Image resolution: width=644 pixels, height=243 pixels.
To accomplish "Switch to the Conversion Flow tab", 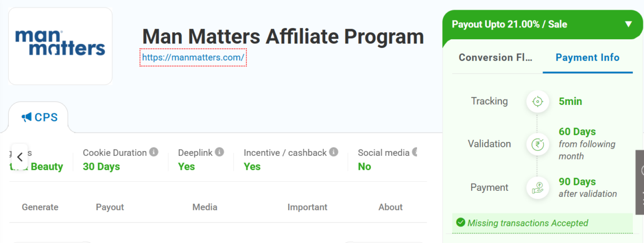I will pyautogui.click(x=496, y=58).
